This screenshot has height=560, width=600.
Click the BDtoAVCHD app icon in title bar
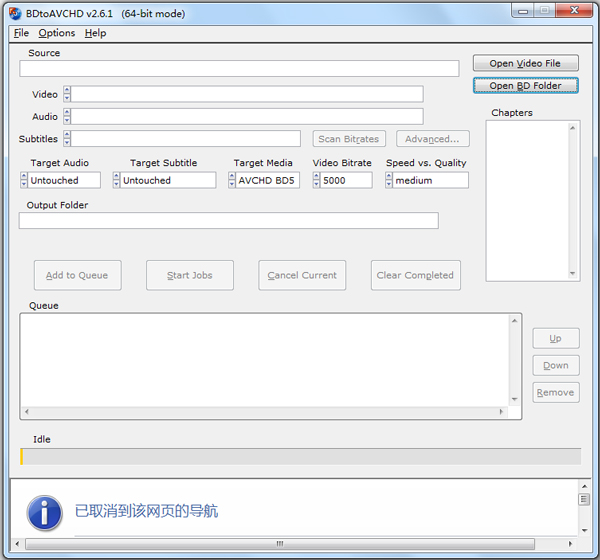click(15, 14)
